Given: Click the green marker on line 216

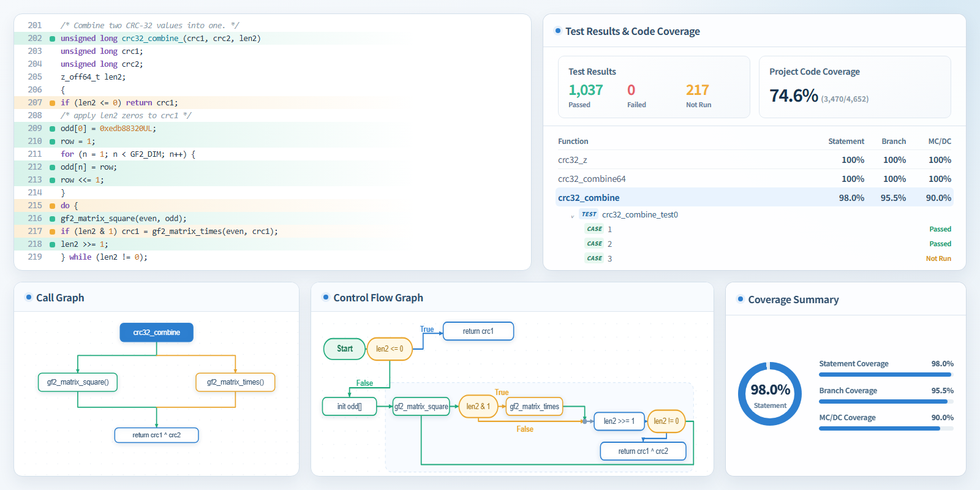Looking at the screenshot, I should pos(52,219).
